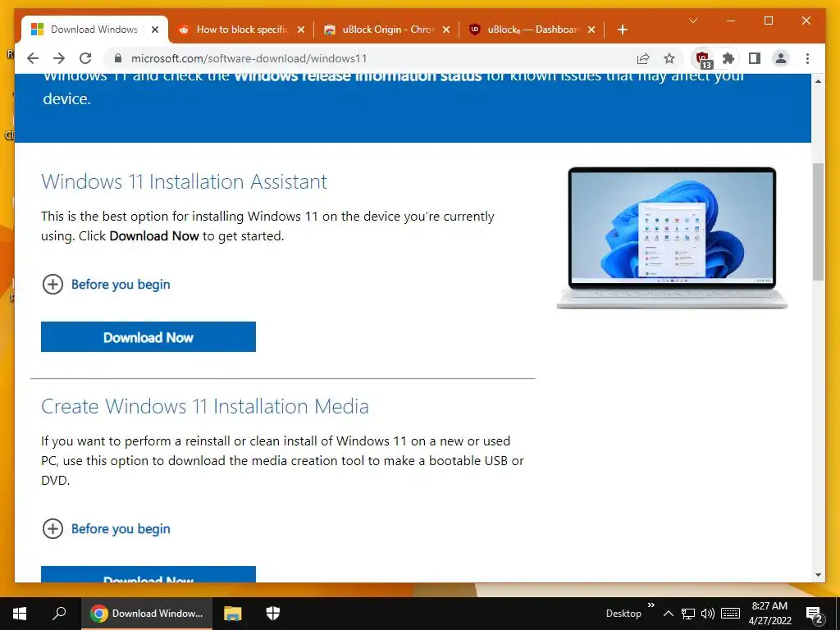
Task: Show hidden system tray icons
Action: (x=668, y=614)
